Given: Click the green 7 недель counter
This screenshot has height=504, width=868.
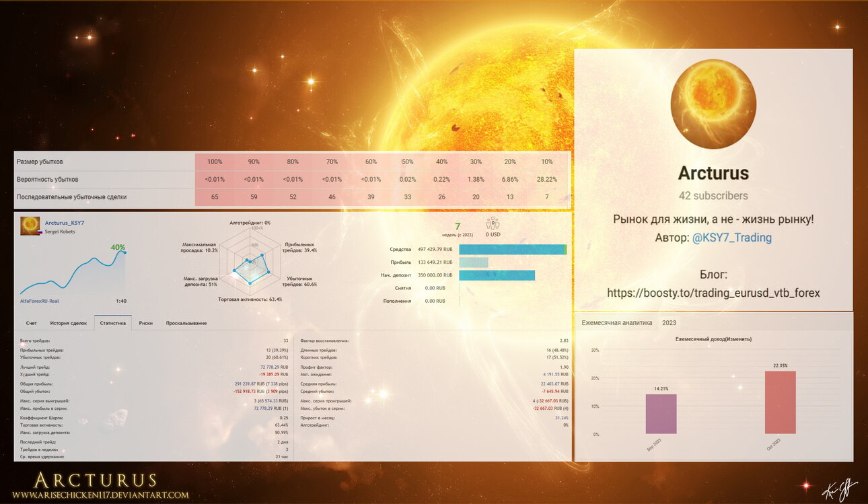Looking at the screenshot, I should 458,227.
